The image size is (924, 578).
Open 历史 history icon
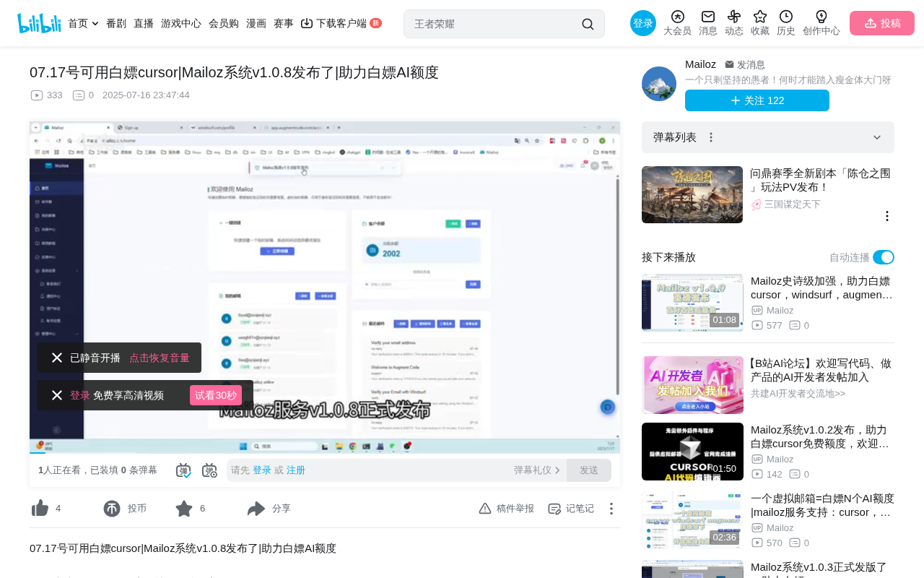(786, 17)
